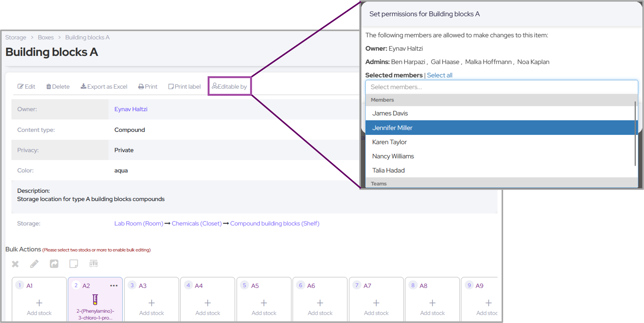Click the Delete trash icon
This screenshot has width=644, height=323.
coord(48,87)
